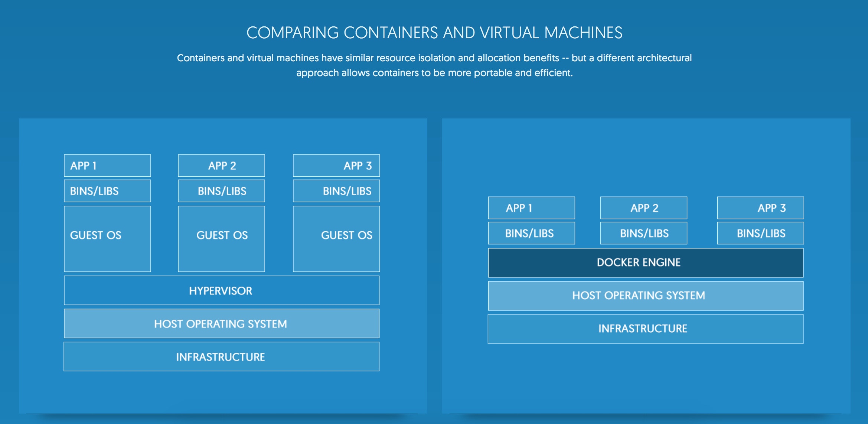Click Bins/Libs under APP 1 in VM diagram
The image size is (868, 424).
coord(107,191)
